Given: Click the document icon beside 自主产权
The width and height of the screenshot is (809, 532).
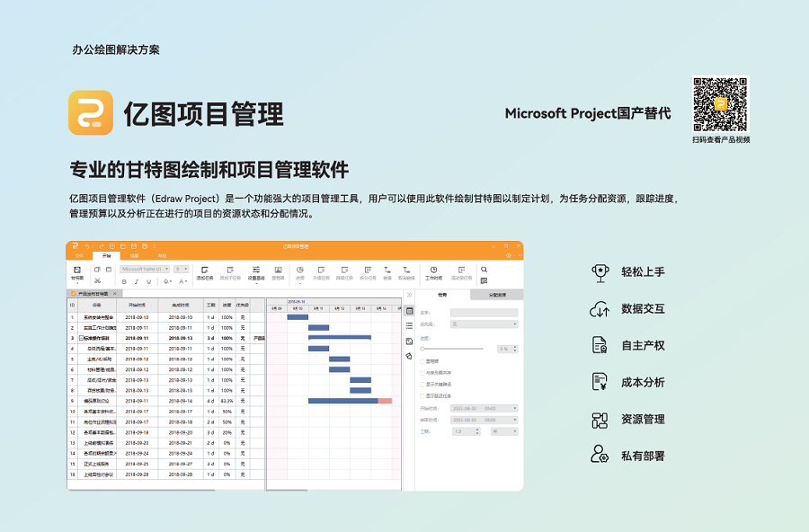Looking at the screenshot, I should pyautogui.click(x=600, y=345).
